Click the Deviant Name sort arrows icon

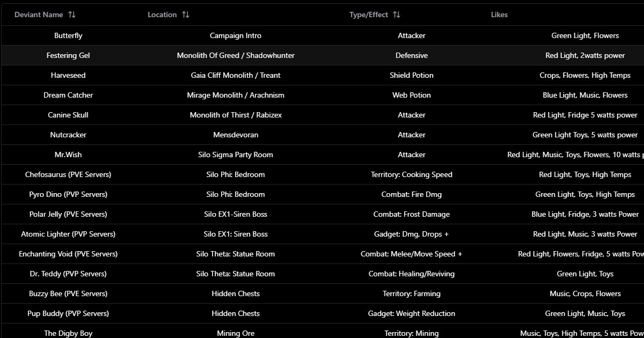coord(72,15)
